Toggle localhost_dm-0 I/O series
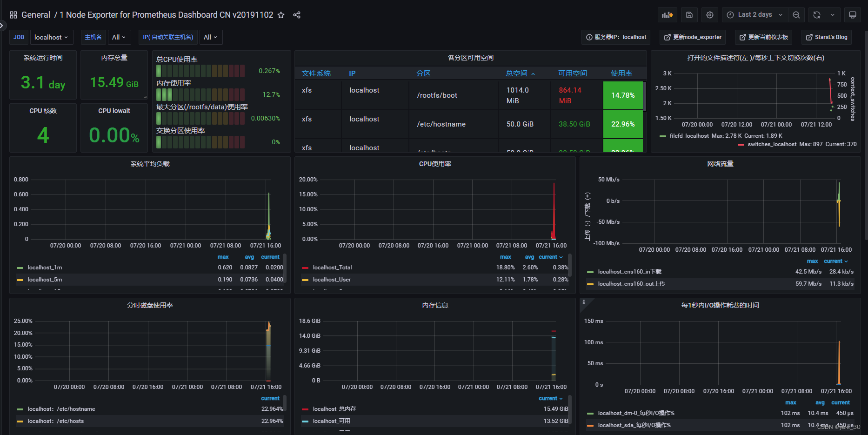This screenshot has height=435, width=868. coord(636,413)
